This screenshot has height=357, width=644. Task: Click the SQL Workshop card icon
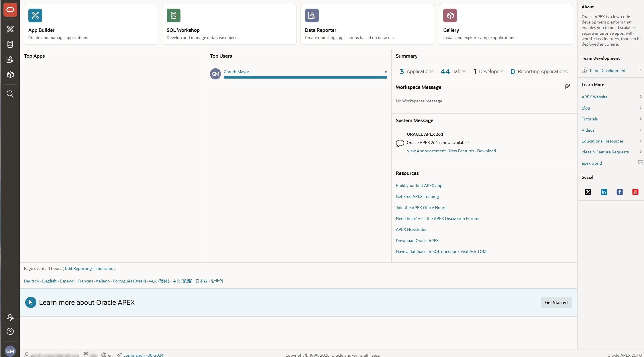[x=174, y=15]
